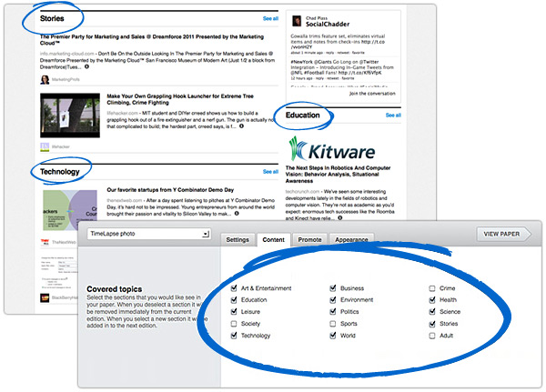Image resolution: width=546 pixels, height=392 pixels.
Task: Click the Technology section heading
Action: 60,172
